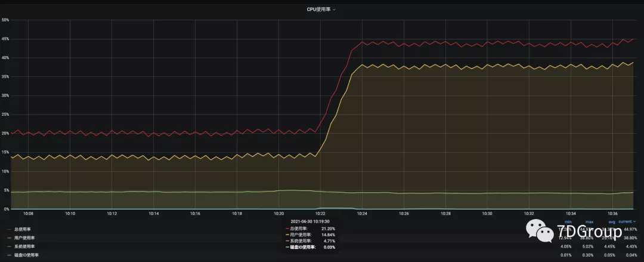Viewport: 644px width, 262px height.
Task: Click the 0.01% min value of 磁盘IO使用率
Action: pos(566,255)
